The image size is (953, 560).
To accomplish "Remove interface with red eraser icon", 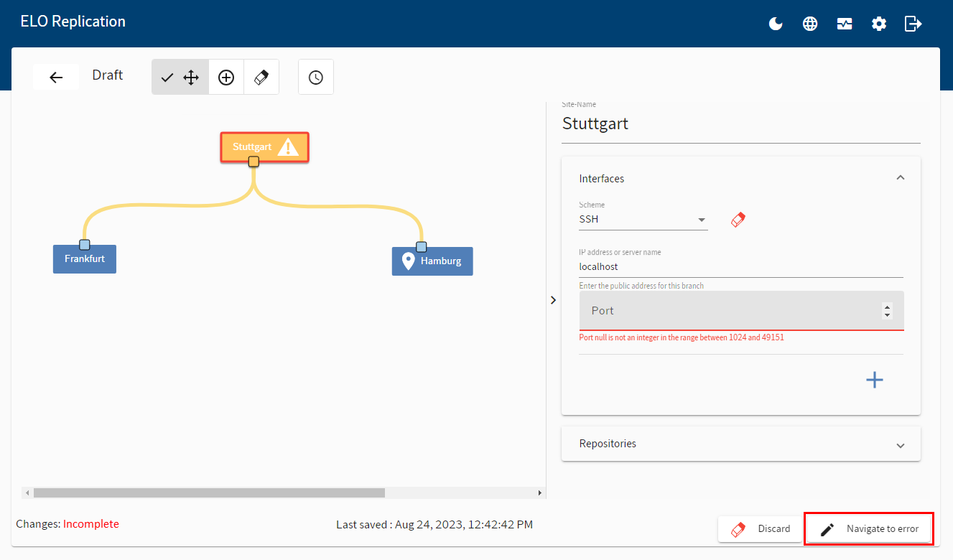I will pos(738,220).
